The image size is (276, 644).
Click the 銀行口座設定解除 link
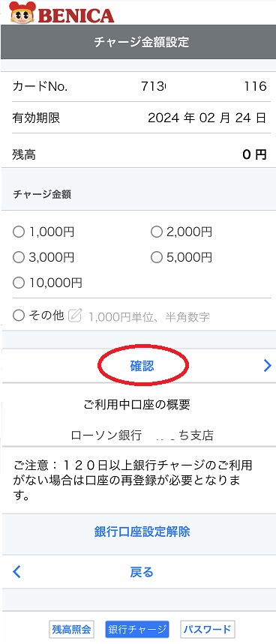pos(142,532)
